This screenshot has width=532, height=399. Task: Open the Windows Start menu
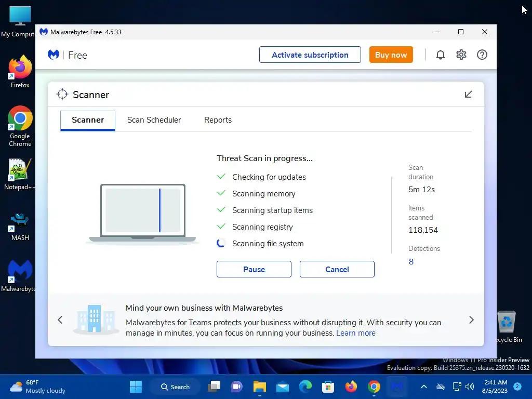tap(136, 387)
